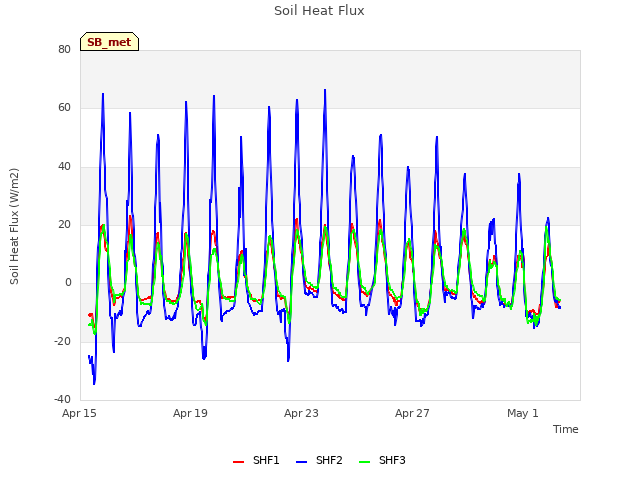Click the Apr 23 x-axis tick label
640x480 pixels.
(301, 413)
